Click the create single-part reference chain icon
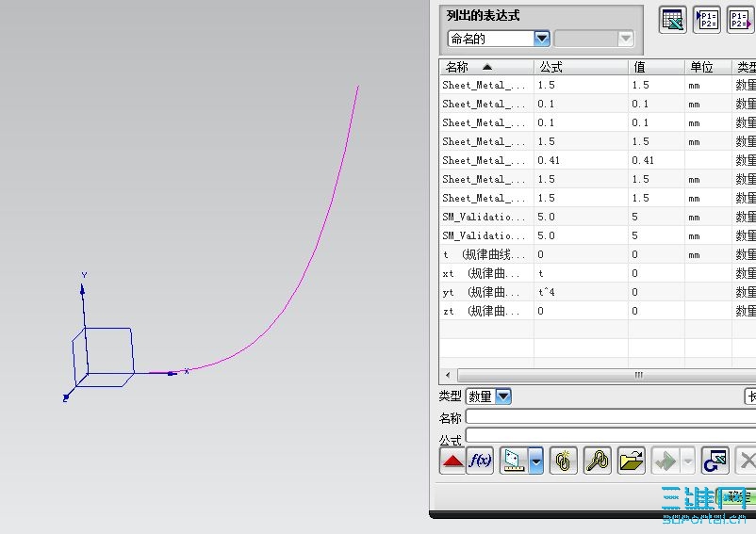This screenshot has width=756, height=534. [x=564, y=461]
